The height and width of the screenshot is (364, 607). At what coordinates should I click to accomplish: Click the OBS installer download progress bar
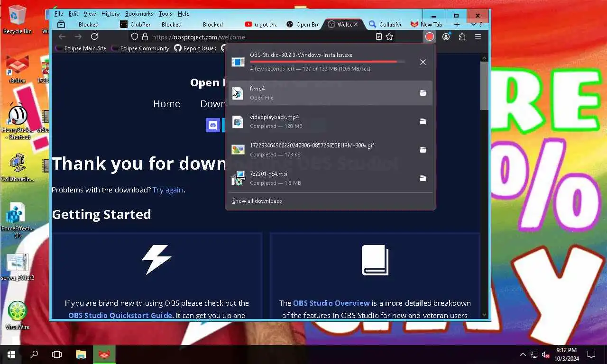click(x=327, y=62)
